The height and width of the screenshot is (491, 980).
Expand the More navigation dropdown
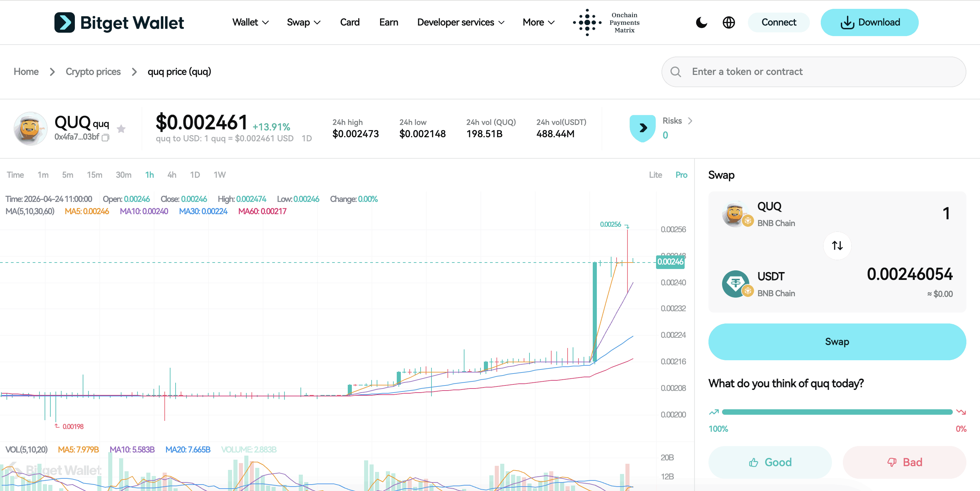(x=538, y=22)
